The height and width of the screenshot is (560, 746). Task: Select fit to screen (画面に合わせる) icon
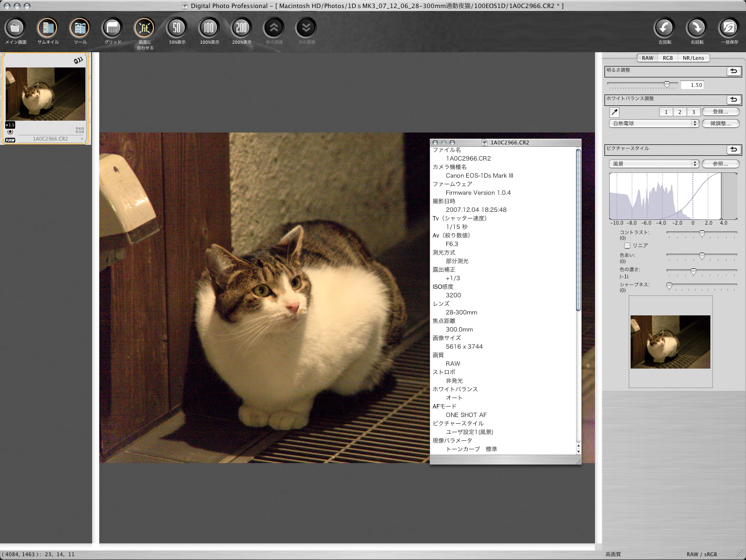click(x=144, y=28)
